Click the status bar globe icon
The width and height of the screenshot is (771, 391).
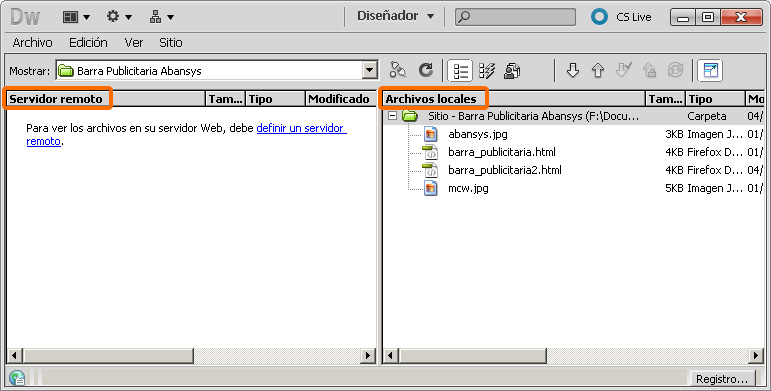[17, 378]
